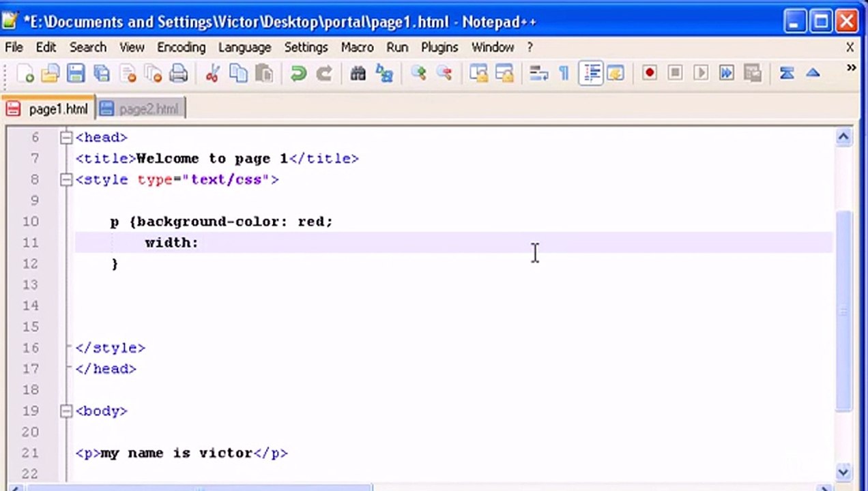Close document with menu bar X
Viewport: 868px width, 491px height.
pyautogui.click(x=850, y=47)
